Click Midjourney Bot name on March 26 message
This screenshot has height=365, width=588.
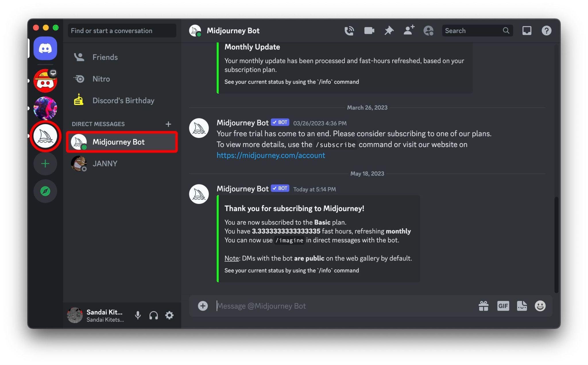tap(243, 123)
